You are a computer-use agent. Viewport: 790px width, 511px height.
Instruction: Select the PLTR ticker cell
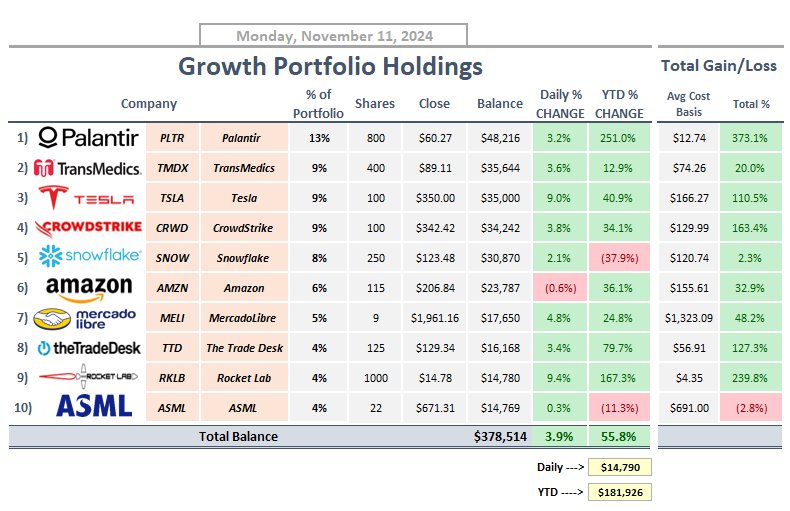172,137
